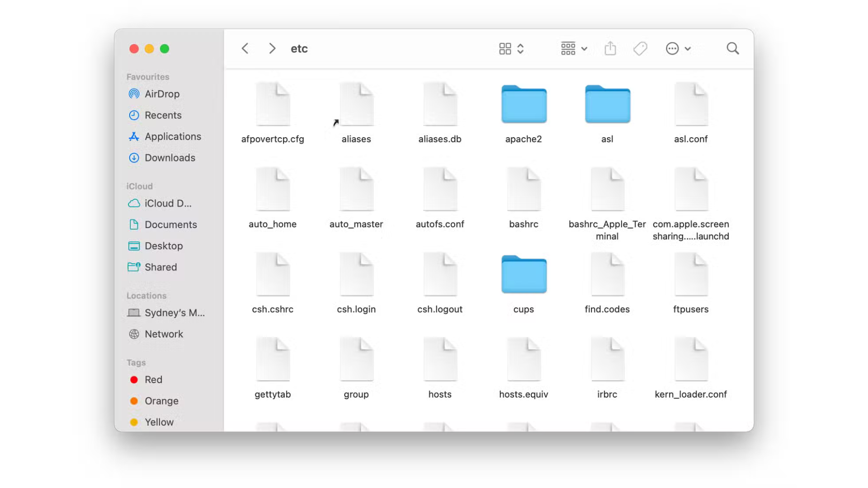The image size is (868, 488).
Task: Select Network under Locations
Action: 164,334
